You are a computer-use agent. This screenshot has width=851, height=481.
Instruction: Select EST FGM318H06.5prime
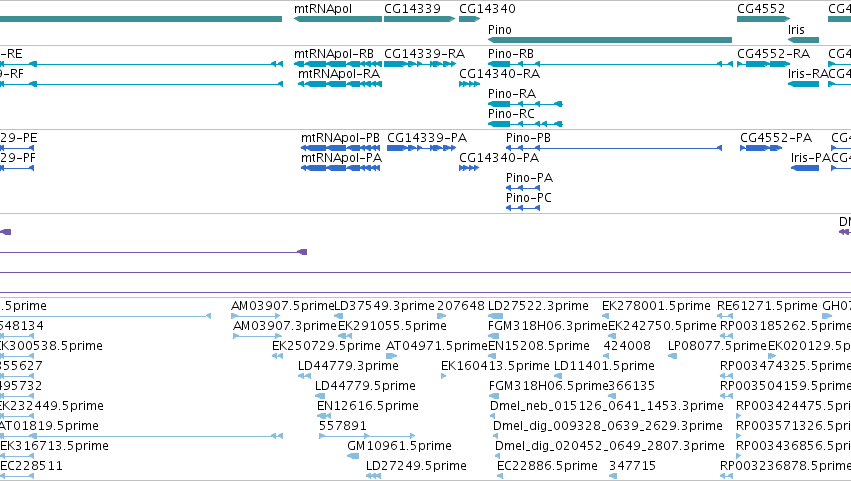(549, 387)
